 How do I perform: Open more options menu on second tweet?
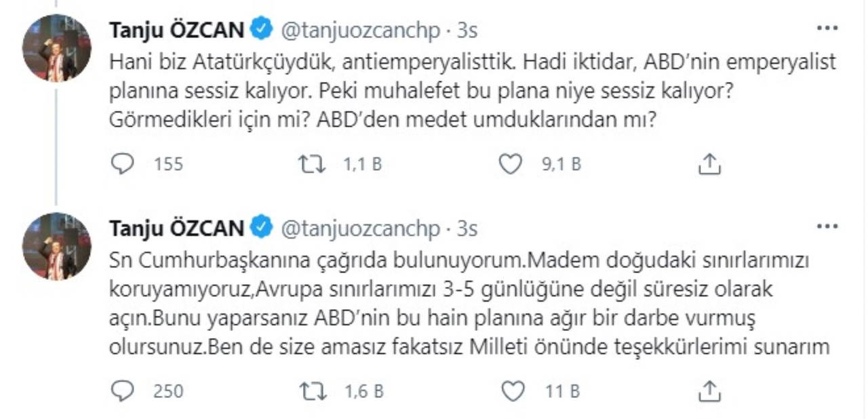point(827,228)
